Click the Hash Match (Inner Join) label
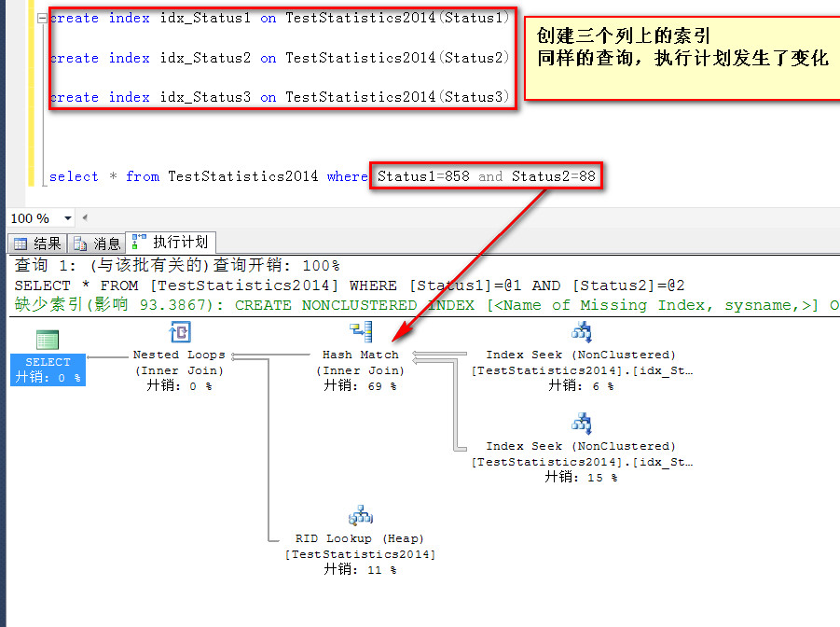 (361, 363)
